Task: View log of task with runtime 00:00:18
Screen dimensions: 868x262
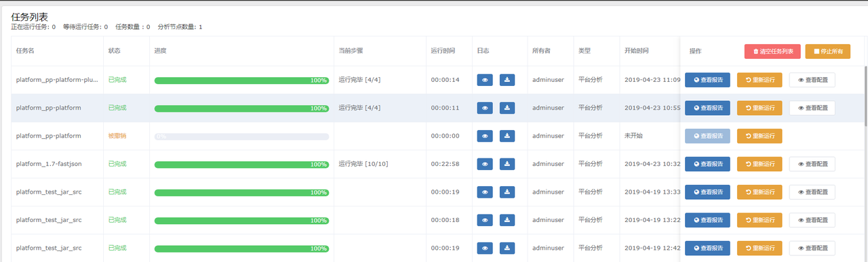Action: click(x=485, y=220)
